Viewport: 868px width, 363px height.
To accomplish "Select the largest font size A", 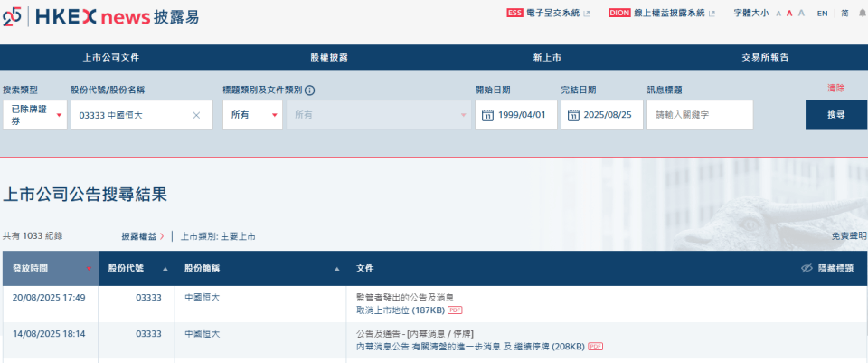I will point(801,14).
